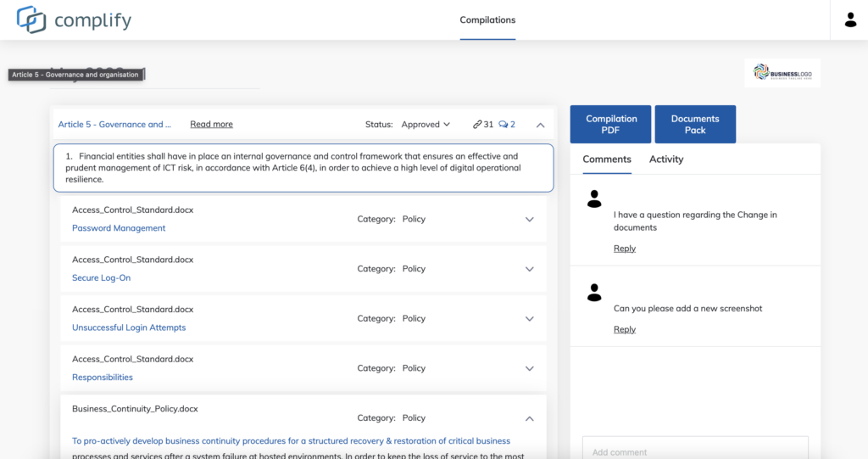Select the Compilations navigation tab
The width and height of the screenshot is (868, 459).
[487, 20]
